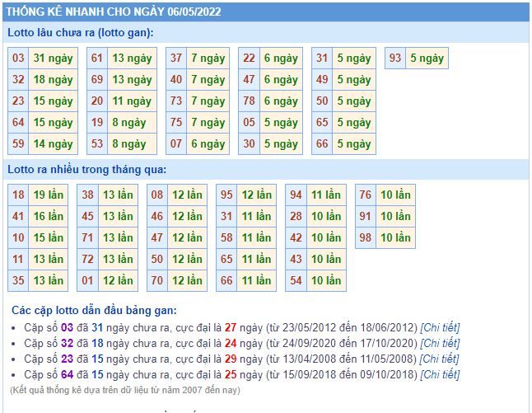Select frequent lotto number 58
This screenshot has width=532, height=413.
[x=226, y=237]
